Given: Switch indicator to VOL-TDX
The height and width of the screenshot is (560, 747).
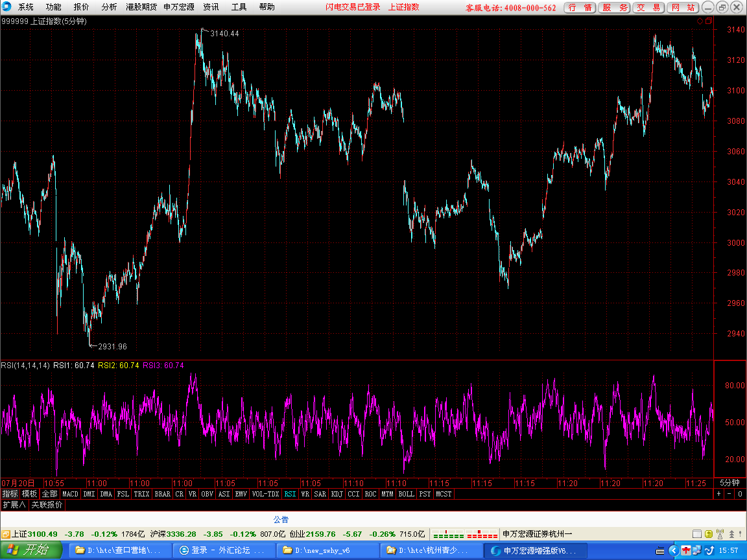Looking at the screenshot, I should point(265,494).
